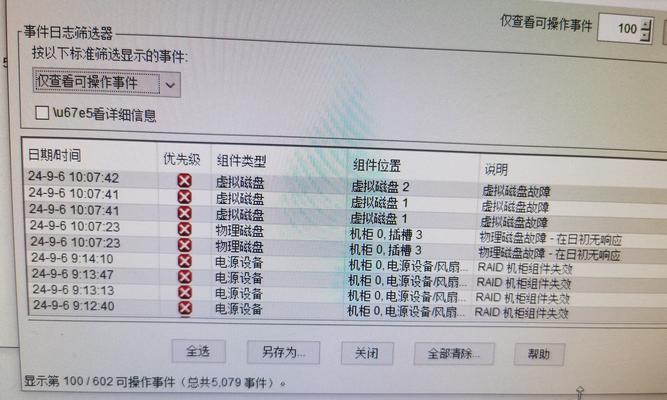Click the 事件日志筛选器 group label
This screenshot has width=667, height=400.
[68, 32]
